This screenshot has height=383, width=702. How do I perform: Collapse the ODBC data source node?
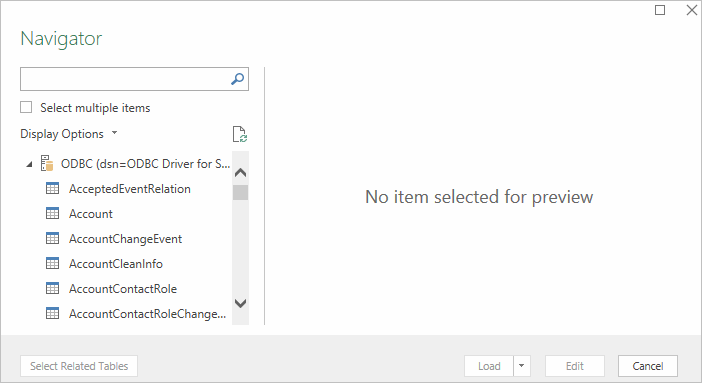(30, 164)
